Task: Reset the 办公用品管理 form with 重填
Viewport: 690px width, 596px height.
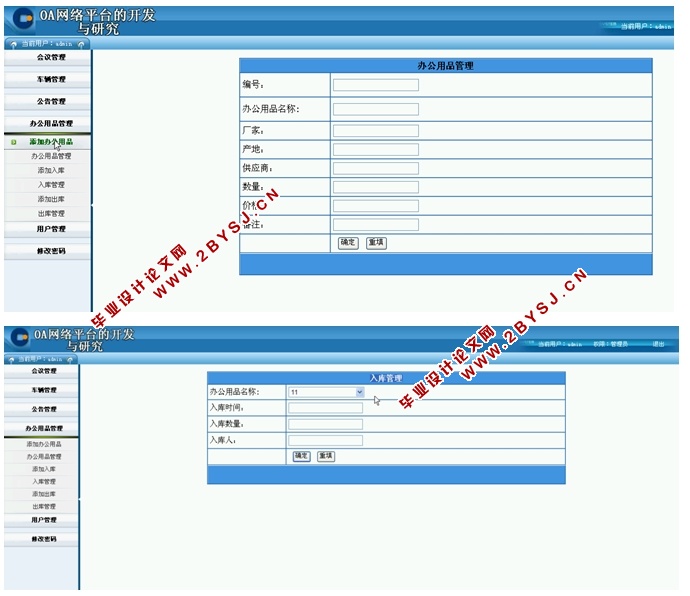Action: tap(376, 243)
